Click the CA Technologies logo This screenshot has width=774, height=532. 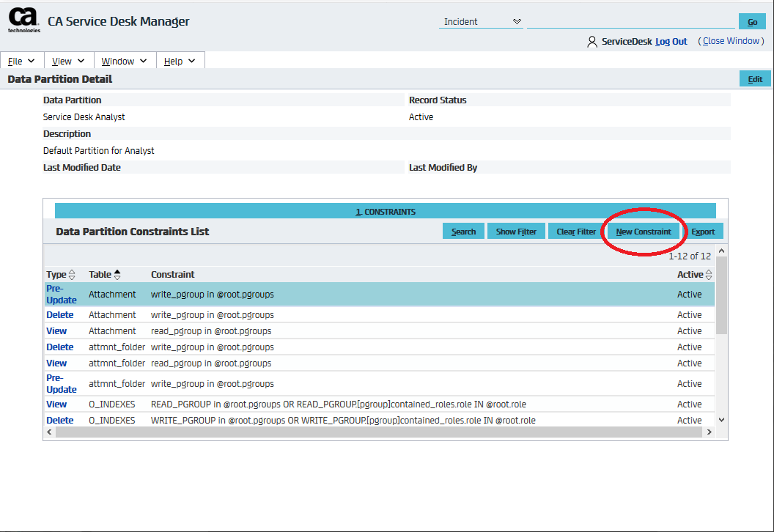[24, 21]
